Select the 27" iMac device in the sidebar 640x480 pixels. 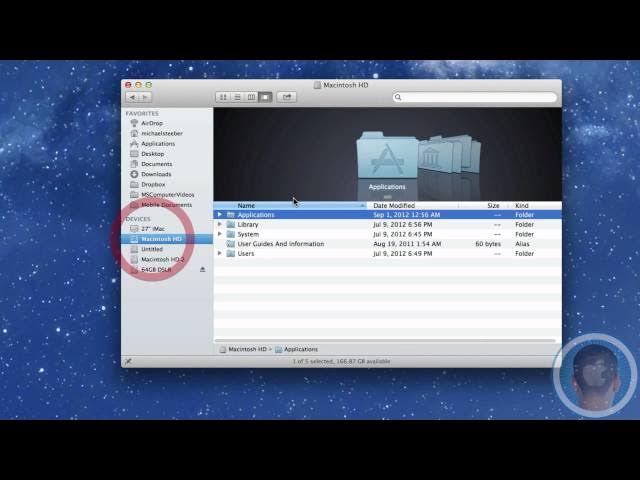coord(152,229)
